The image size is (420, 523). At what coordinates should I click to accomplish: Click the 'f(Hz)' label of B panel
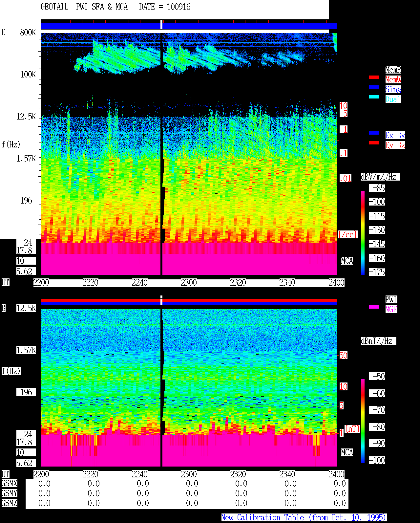(x=11, y=371)
